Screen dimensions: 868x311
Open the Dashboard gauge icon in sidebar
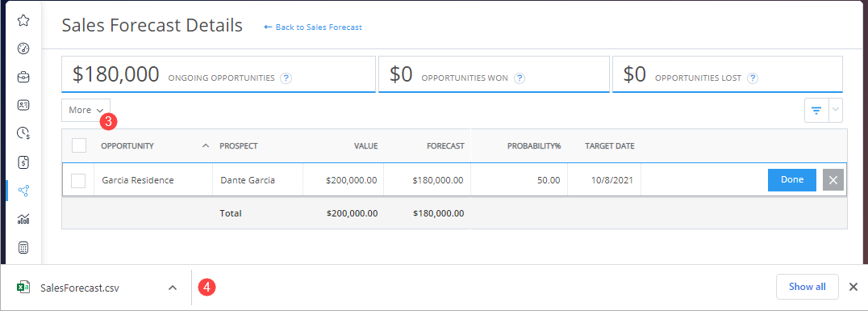tap(23, 48)
